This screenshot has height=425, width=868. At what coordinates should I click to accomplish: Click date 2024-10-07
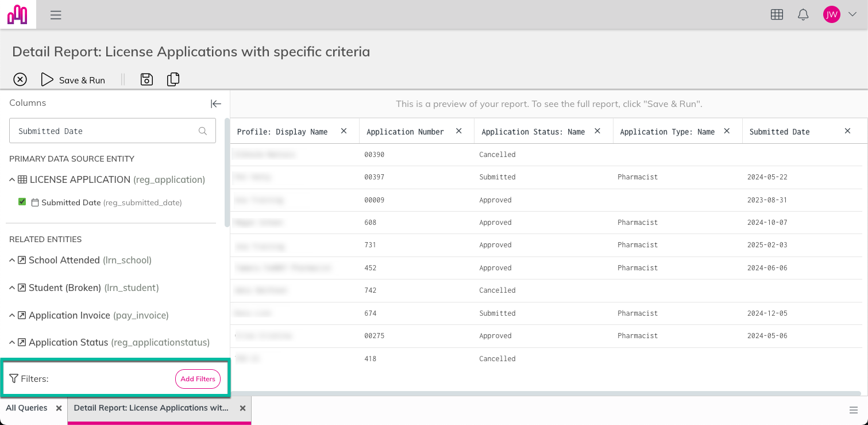pyautogui.click(x=767, y=223)
